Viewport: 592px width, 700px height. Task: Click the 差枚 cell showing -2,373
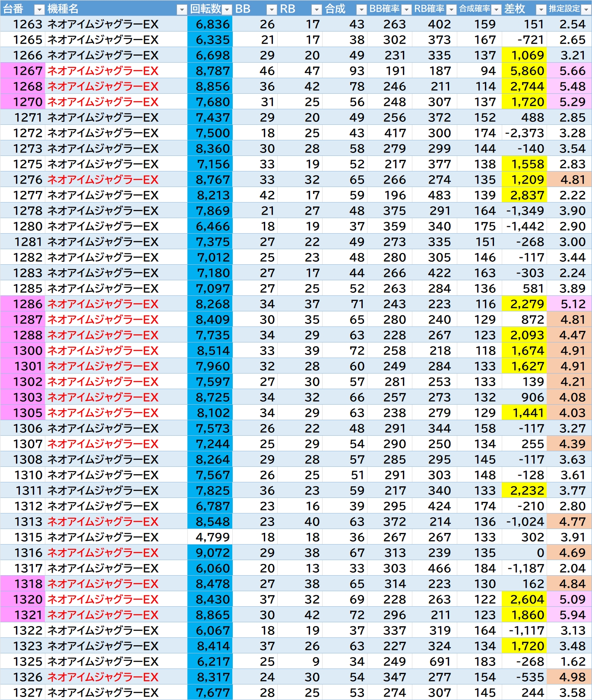525,133
